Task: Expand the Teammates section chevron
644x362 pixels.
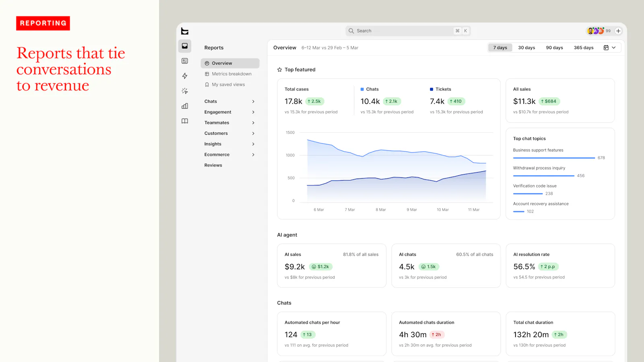Action: [253, 123]
